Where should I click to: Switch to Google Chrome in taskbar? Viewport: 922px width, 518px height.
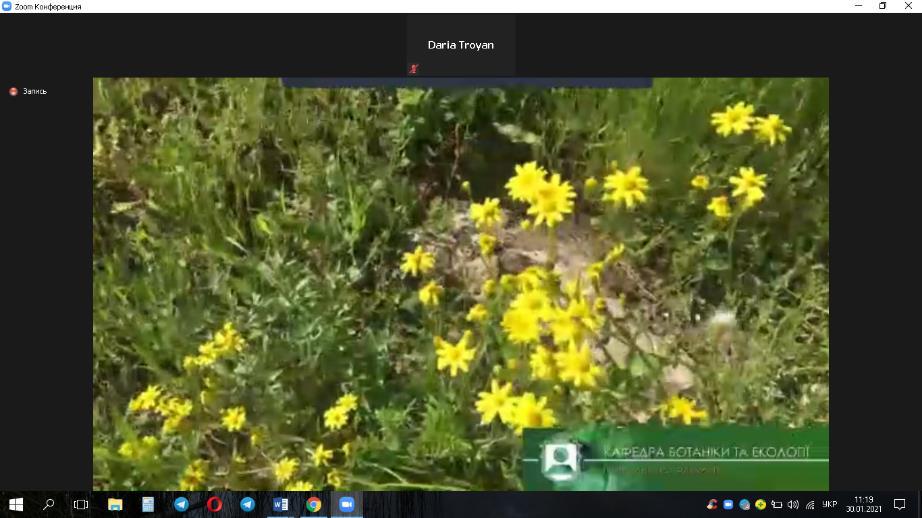(313, 505)
